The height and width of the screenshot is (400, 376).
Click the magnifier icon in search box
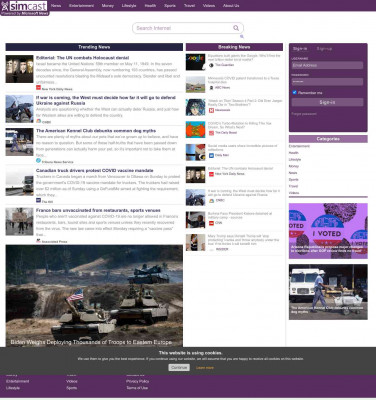(x=236, y=28)
